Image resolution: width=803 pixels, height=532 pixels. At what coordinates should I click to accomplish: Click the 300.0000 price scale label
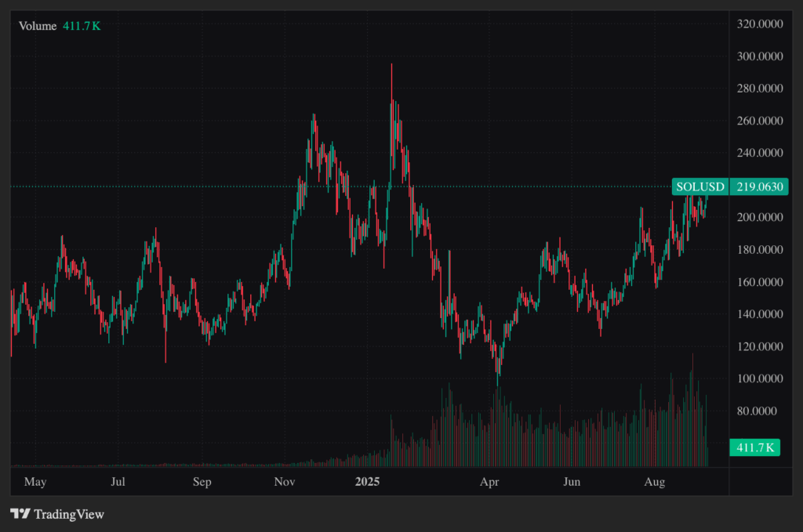(x=760, y=56)
